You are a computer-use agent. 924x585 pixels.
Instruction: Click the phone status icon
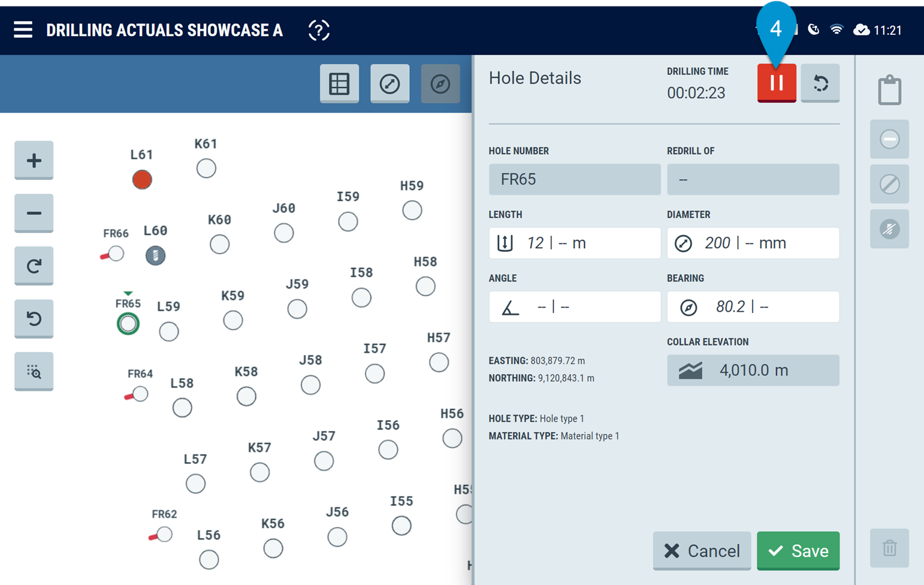click(x=813, y=29)
